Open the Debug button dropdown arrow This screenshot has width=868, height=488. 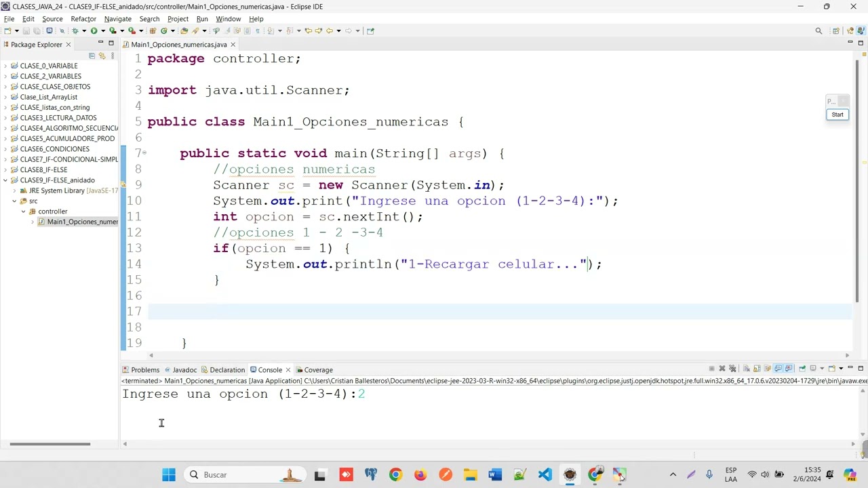tap(84, 30)
